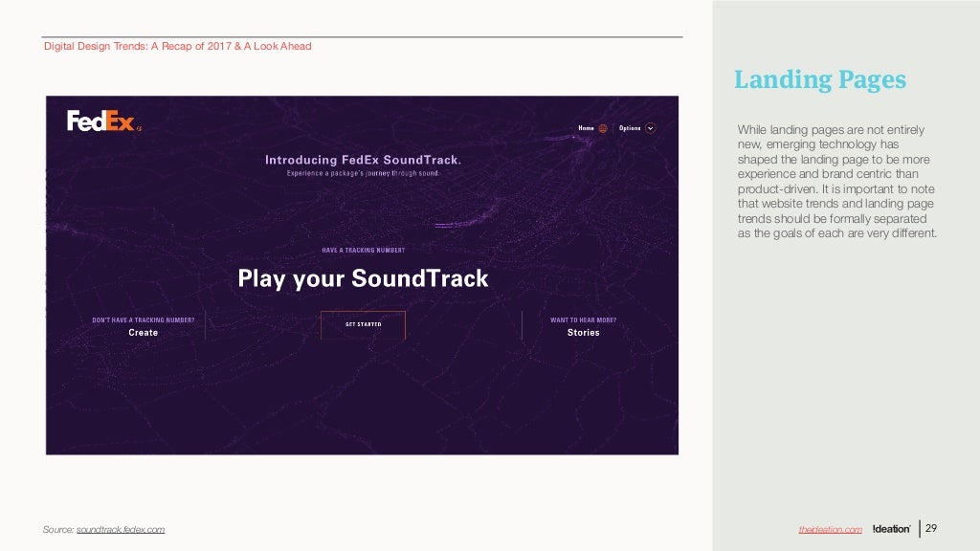
Task: Click 'HAVE A TRACKING NUMBER?' label
Action: [363, 251]
